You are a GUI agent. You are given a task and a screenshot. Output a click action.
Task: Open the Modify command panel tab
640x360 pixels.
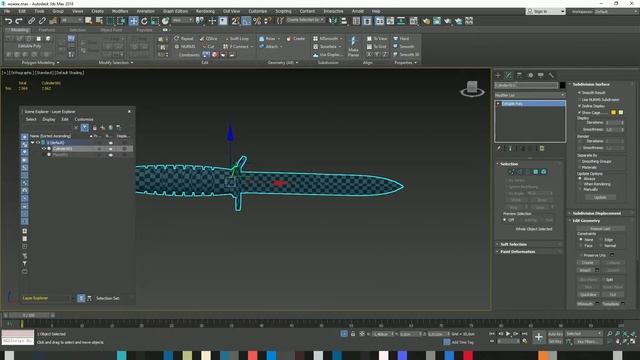(x=509, y=75)
